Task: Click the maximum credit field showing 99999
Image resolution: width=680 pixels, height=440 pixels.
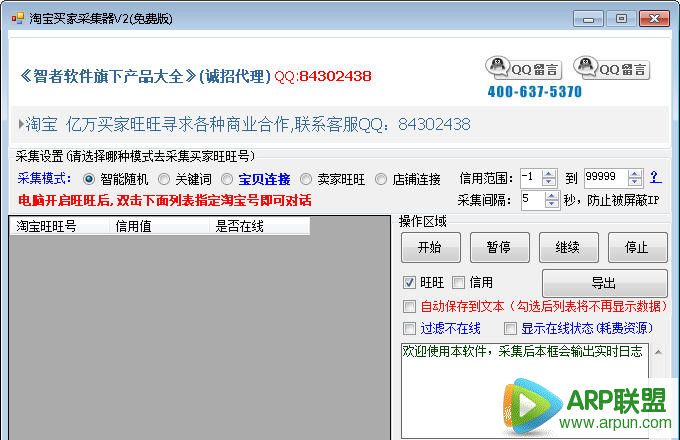Action: (x=606, y=178)
